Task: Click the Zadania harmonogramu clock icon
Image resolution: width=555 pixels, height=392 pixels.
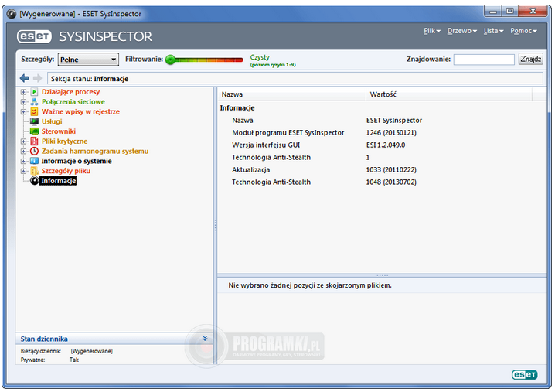Action: click(34, 152)
